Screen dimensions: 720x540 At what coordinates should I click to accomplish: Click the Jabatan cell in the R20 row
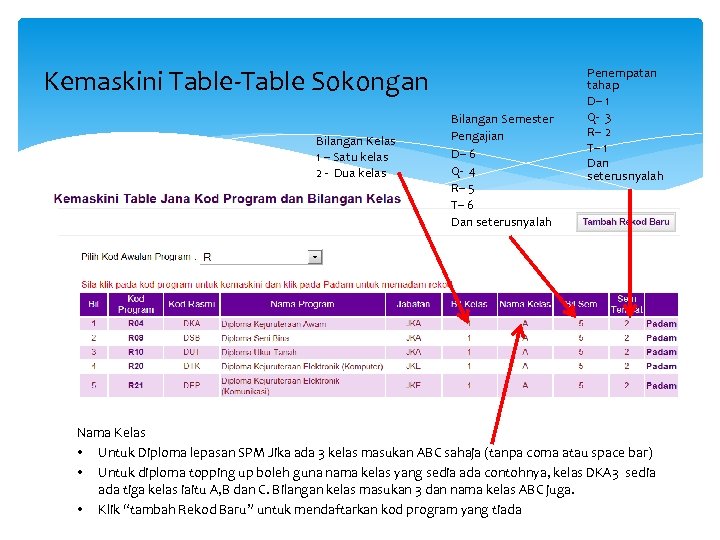[x=413, y=366]
